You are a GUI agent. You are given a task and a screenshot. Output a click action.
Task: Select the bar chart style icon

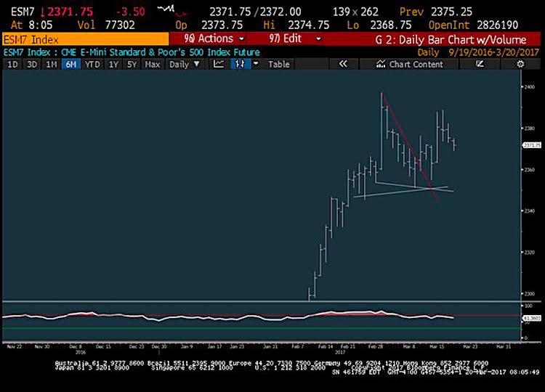tap(240, 64)
